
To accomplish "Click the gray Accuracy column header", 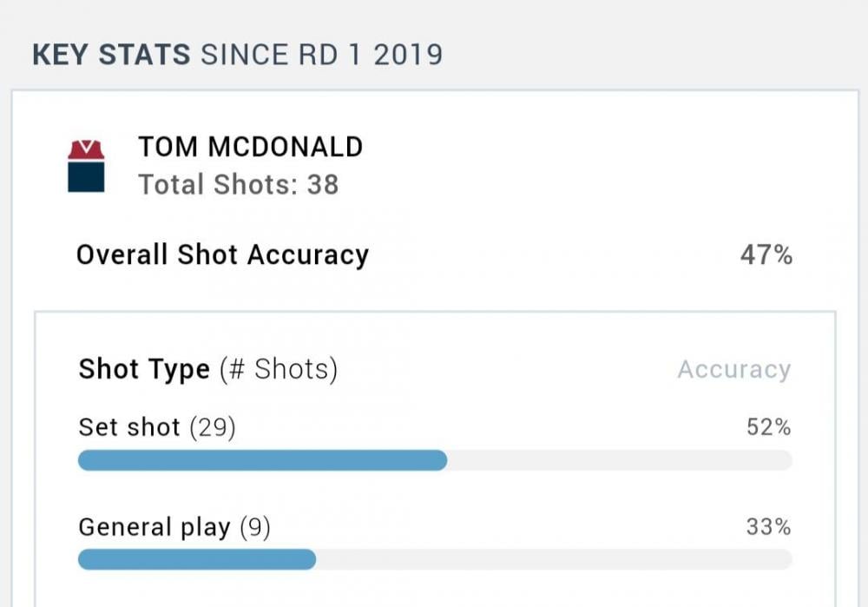I will point(733,369).
